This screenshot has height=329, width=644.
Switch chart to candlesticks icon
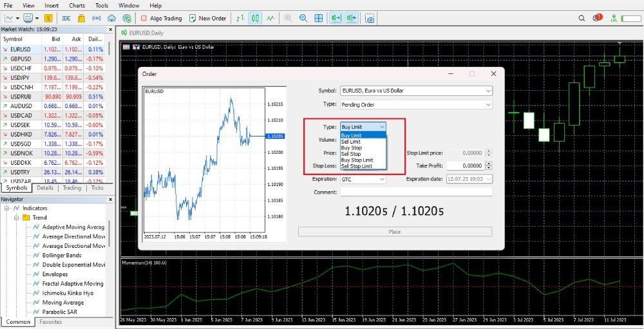click(x=255, y=18)
